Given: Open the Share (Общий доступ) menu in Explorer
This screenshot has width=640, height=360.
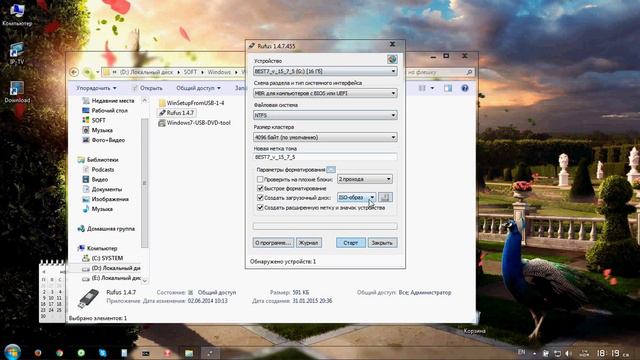Looking at the screenshot, I should tap(198, 88).
